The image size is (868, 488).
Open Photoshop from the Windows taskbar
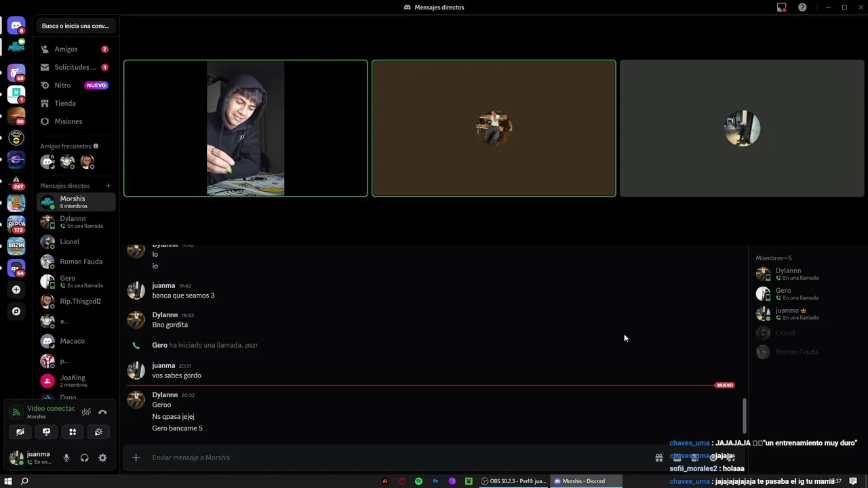[435, 481]
